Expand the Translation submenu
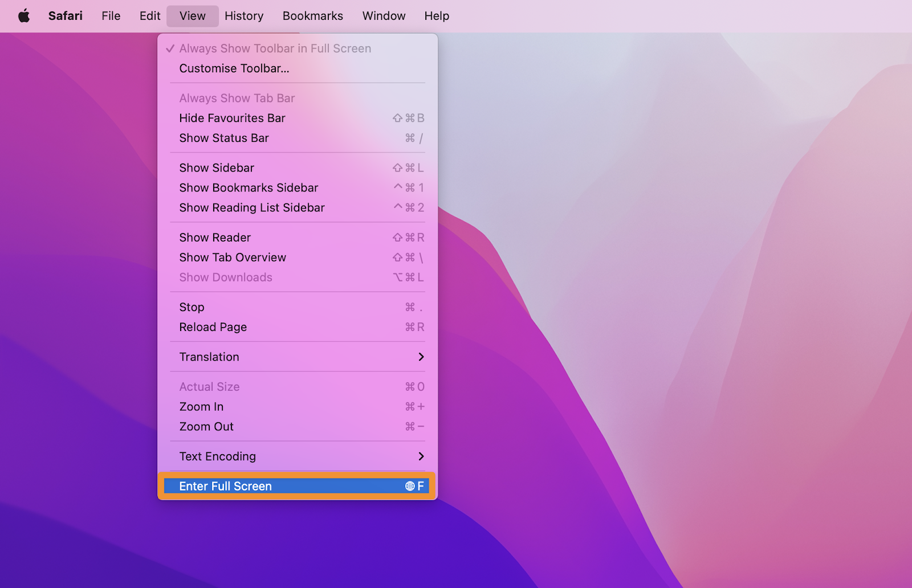 click(209, 357)
